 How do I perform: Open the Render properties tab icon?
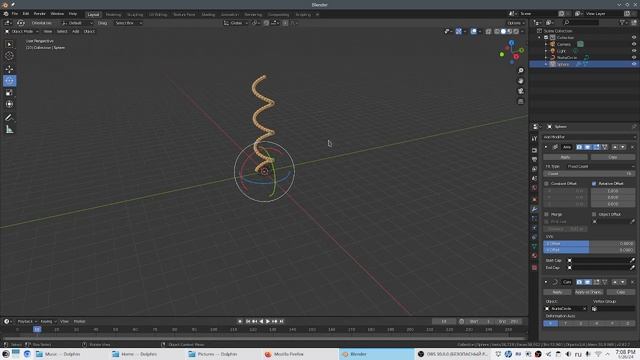click(534, 150)
